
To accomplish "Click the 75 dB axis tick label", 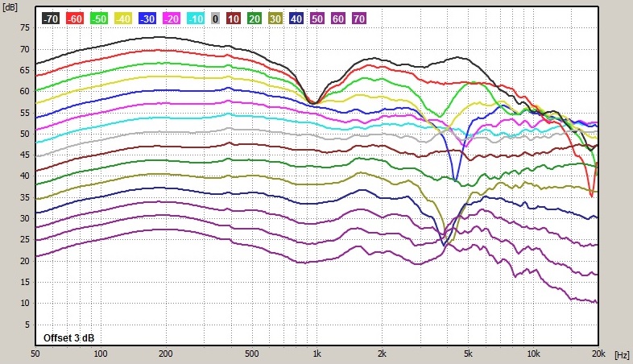I will 24,28.
